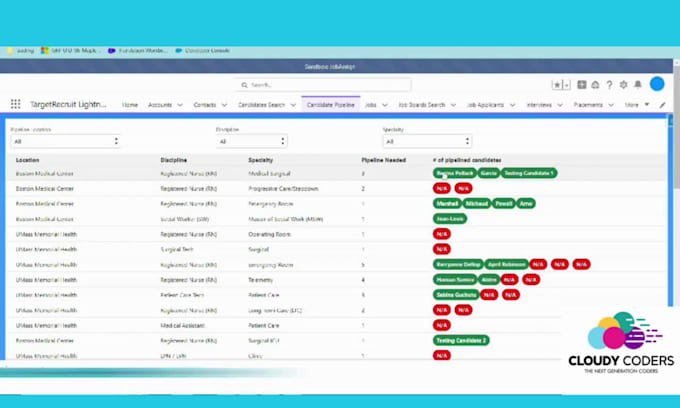Click the Operating Room specialty cell
The height and width of the screenshot is (408, 680).
pos(269,235)
